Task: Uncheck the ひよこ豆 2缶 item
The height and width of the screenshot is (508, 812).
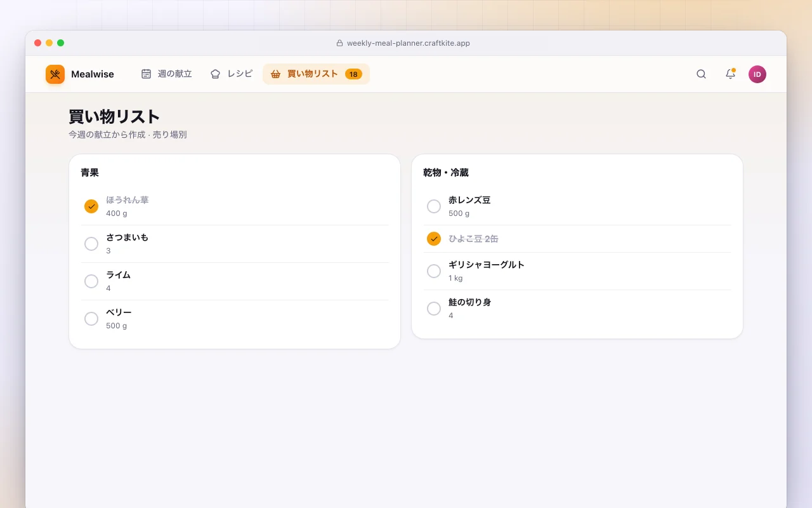Action: 434,239
